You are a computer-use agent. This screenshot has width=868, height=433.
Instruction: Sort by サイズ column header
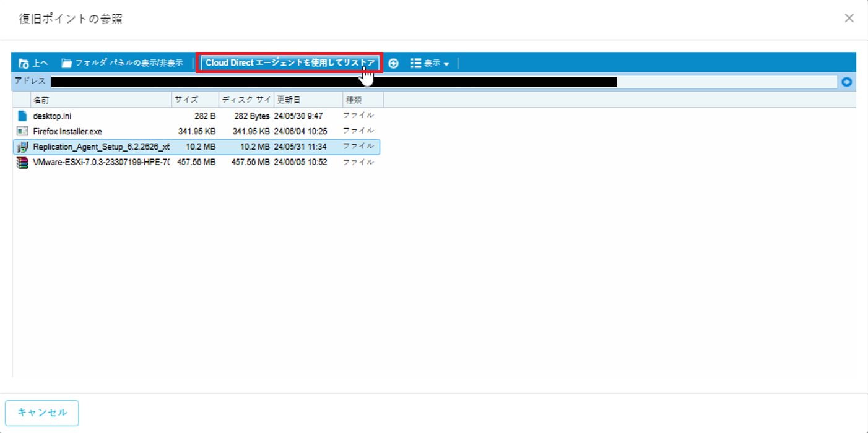195,100
